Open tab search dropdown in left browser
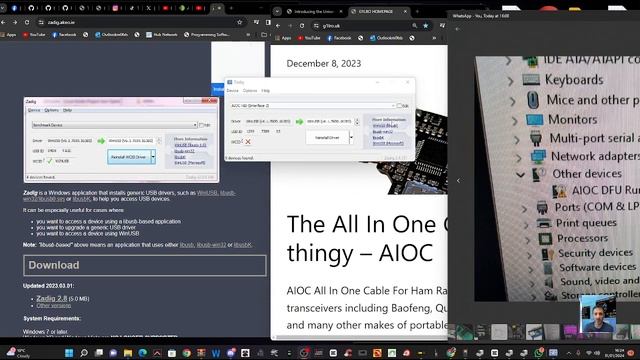640x360 pixels. tap(2, 8)
